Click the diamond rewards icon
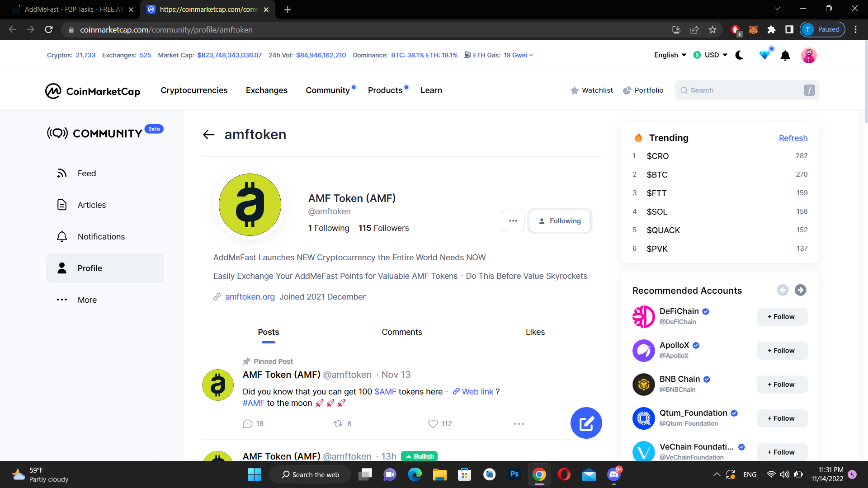Viewport: 868px width, 488px height. (764, 55)
